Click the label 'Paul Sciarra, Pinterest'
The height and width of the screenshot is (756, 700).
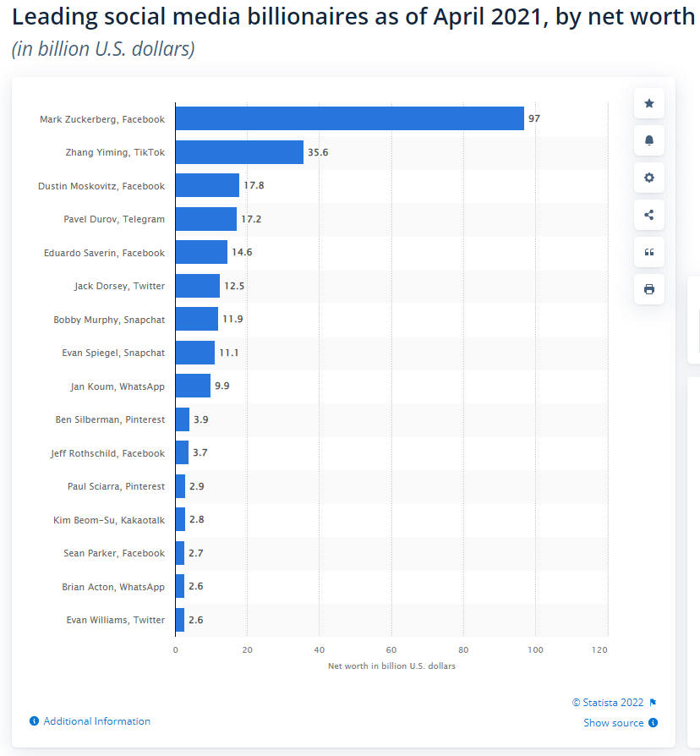click(116, 486)
